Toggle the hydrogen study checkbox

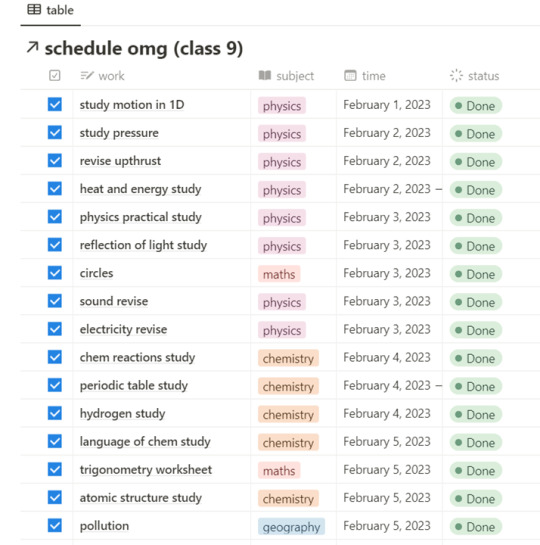(55, 413)
